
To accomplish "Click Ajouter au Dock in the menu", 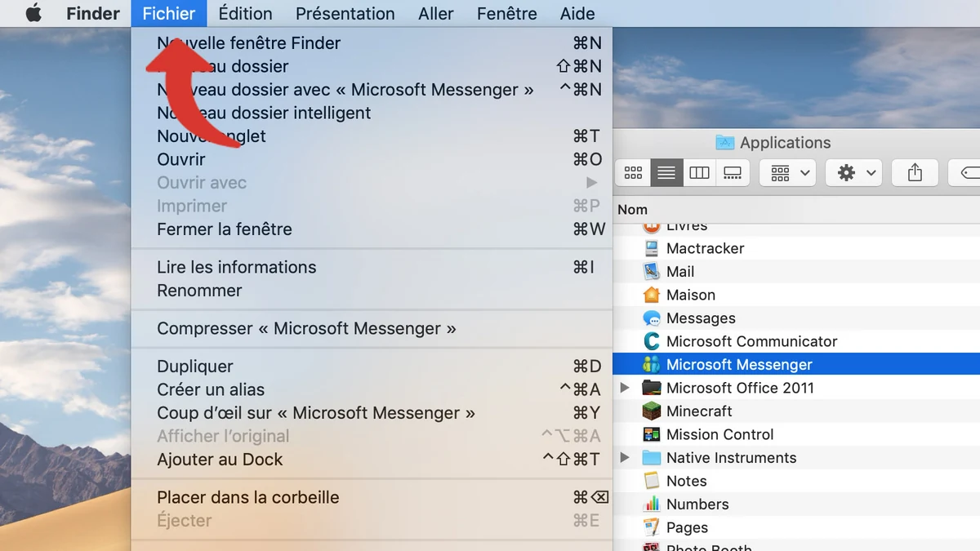I will pos(220,459).
